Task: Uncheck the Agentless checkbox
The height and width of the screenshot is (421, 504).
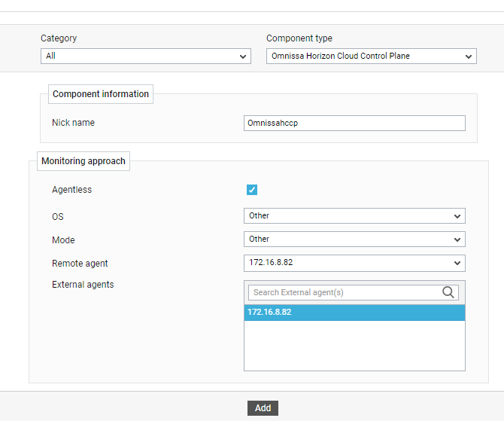Action: coord(252,190)
